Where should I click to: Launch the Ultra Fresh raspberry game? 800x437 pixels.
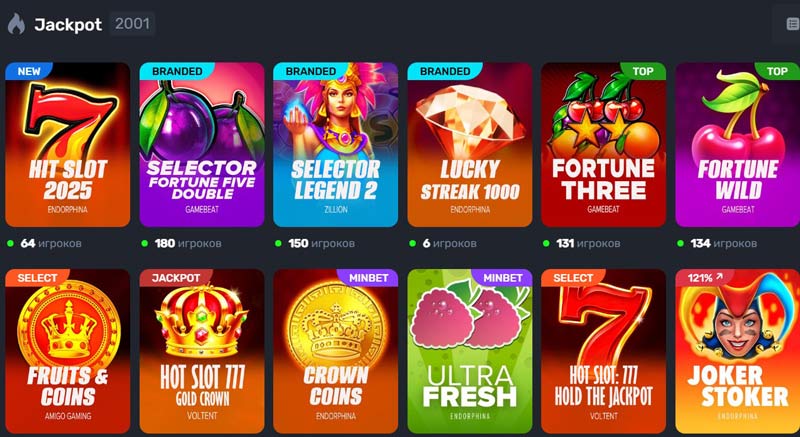469,351
